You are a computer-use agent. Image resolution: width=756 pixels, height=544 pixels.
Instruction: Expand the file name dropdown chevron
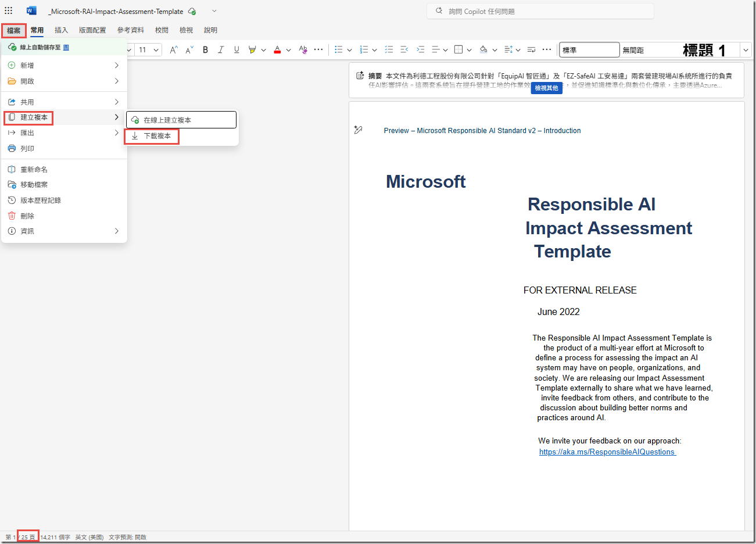click(214, 11)
